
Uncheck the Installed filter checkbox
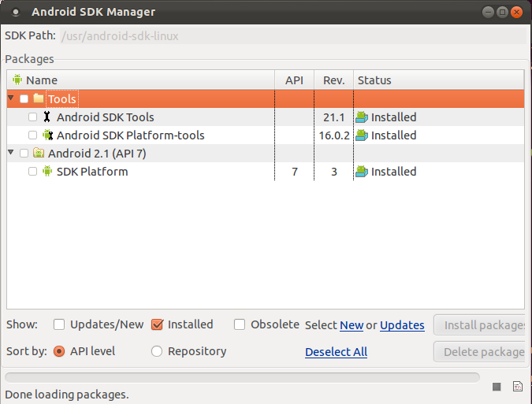click(x=157, y=324)
